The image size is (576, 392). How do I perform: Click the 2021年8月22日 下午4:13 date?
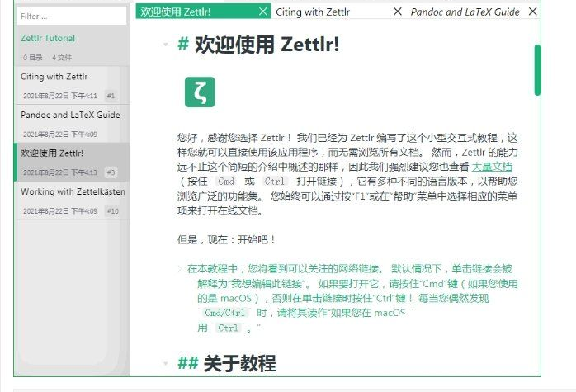point(60,172)
